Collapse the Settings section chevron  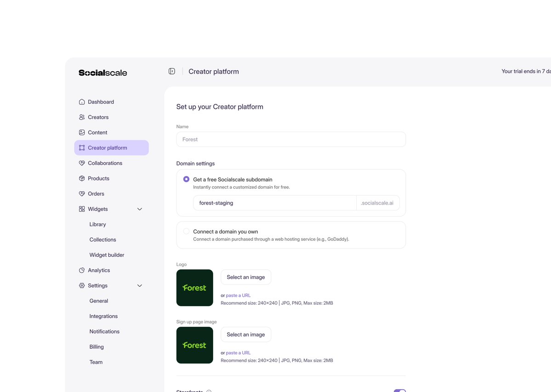[140, 285]
